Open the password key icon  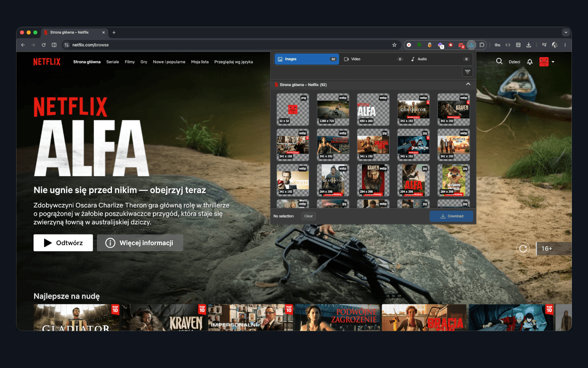498,45
